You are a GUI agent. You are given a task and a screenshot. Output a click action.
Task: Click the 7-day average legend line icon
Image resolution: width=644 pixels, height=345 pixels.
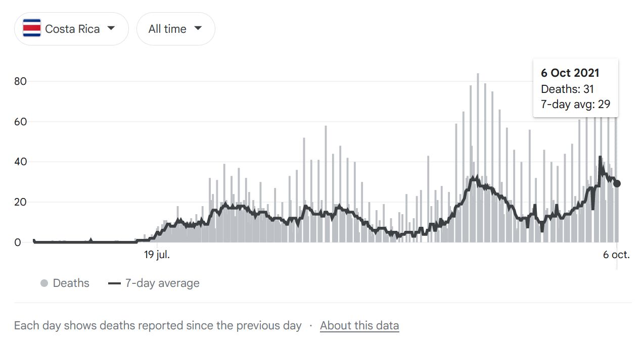[x=114, y=283]
